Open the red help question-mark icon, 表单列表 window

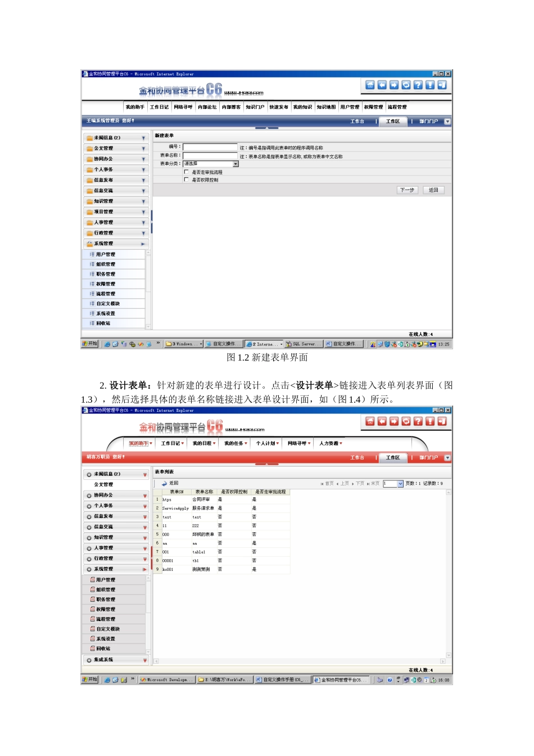418,421
